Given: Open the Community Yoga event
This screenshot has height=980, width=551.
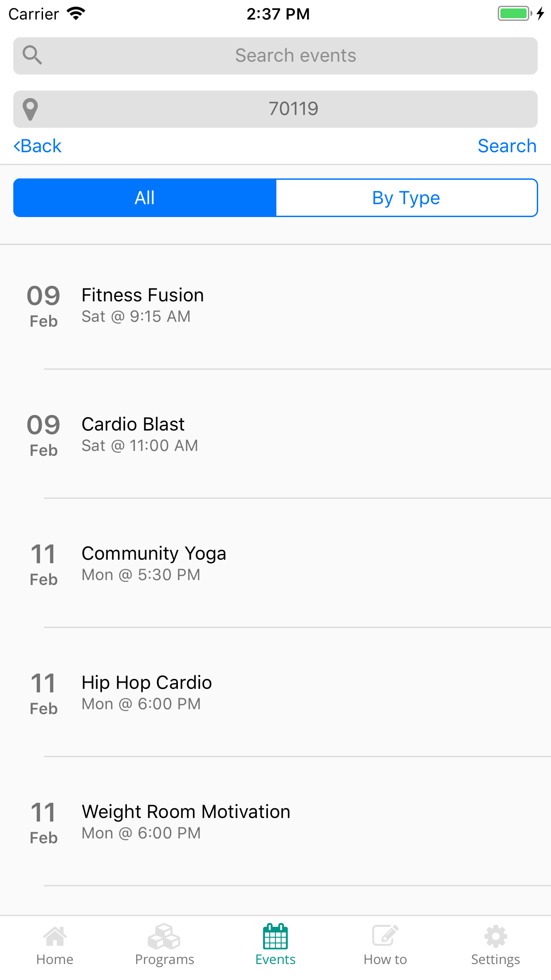Looking at the screenshot, I should pyautogui.click(x=275, y=563).
